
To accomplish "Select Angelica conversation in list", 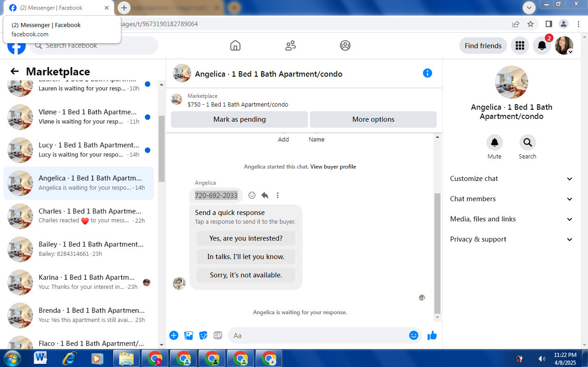I will coord(79,183).
